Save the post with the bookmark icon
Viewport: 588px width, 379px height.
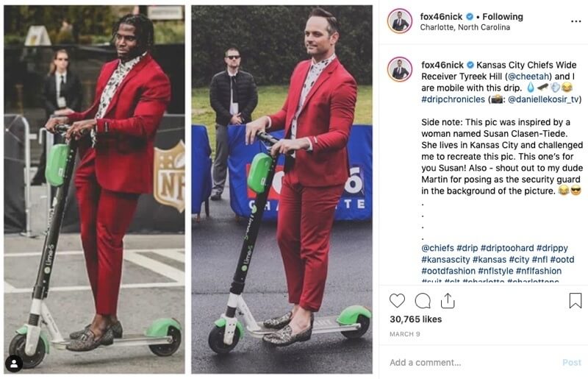(576, 300)
